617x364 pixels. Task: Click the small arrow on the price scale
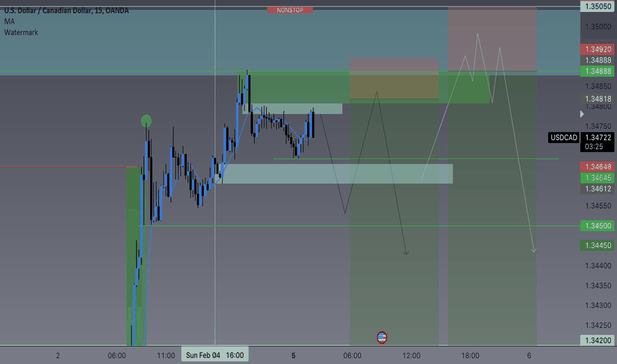[582, 114]
